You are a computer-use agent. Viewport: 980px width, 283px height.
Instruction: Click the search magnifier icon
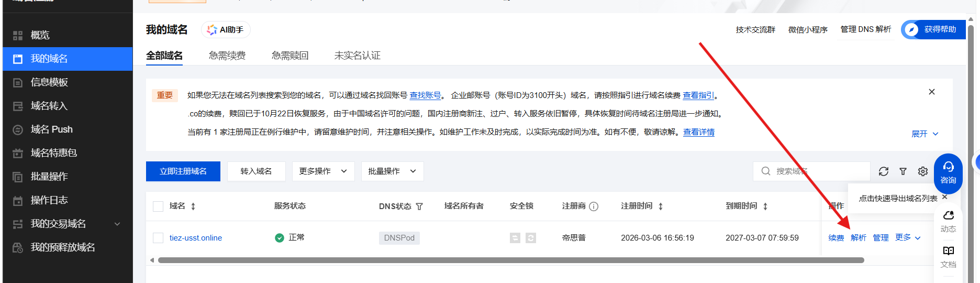coord(766,171)
